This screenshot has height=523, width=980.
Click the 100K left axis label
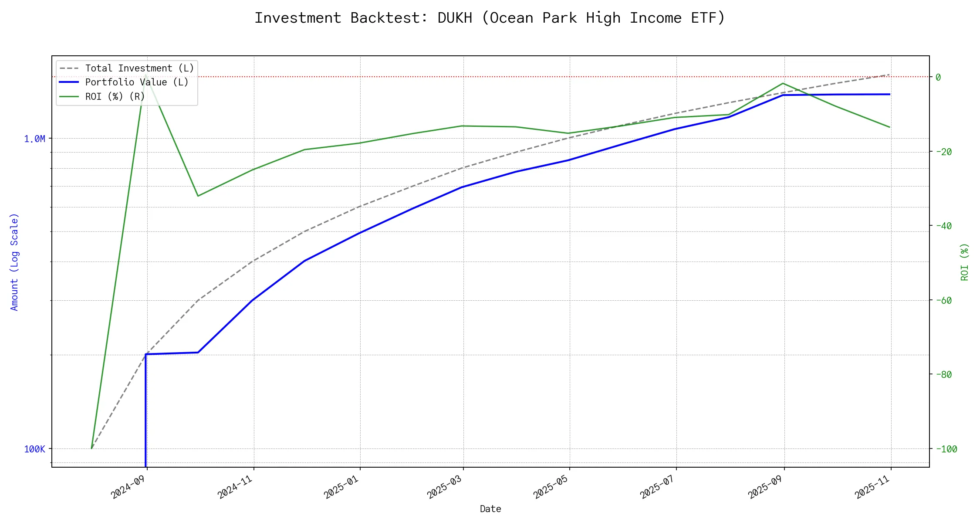tap(34, 449)
